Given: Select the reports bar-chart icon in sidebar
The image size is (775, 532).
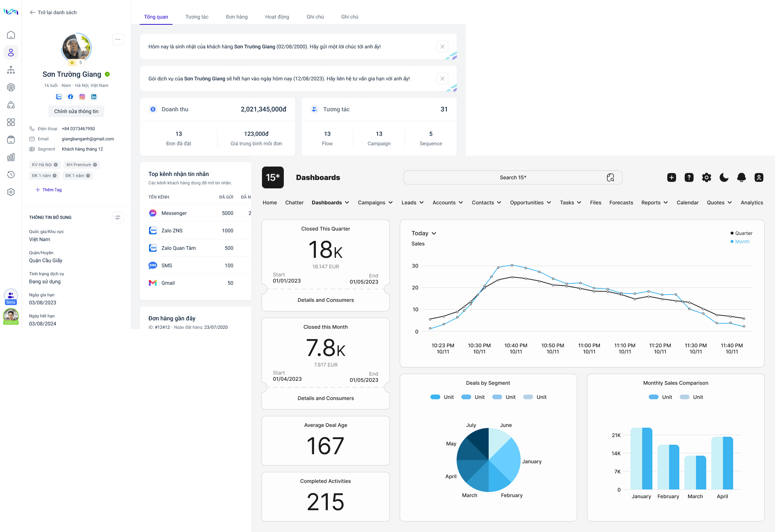Looking at the screenshot, I should (x=11, y=157).
